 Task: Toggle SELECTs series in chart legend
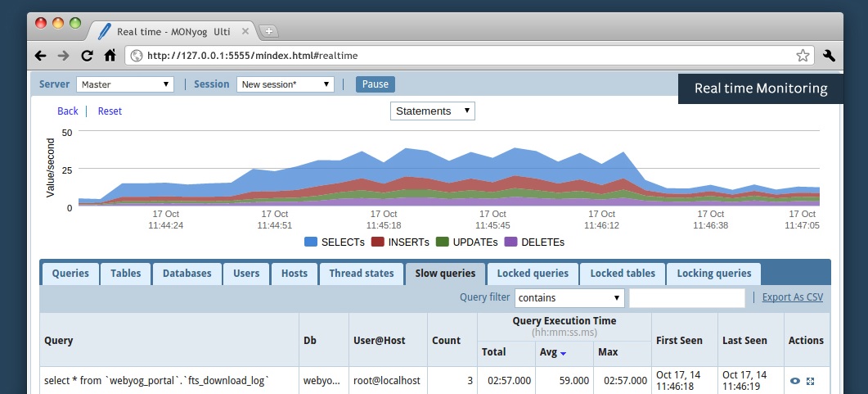pyautogui.click(x=335, y=242)
